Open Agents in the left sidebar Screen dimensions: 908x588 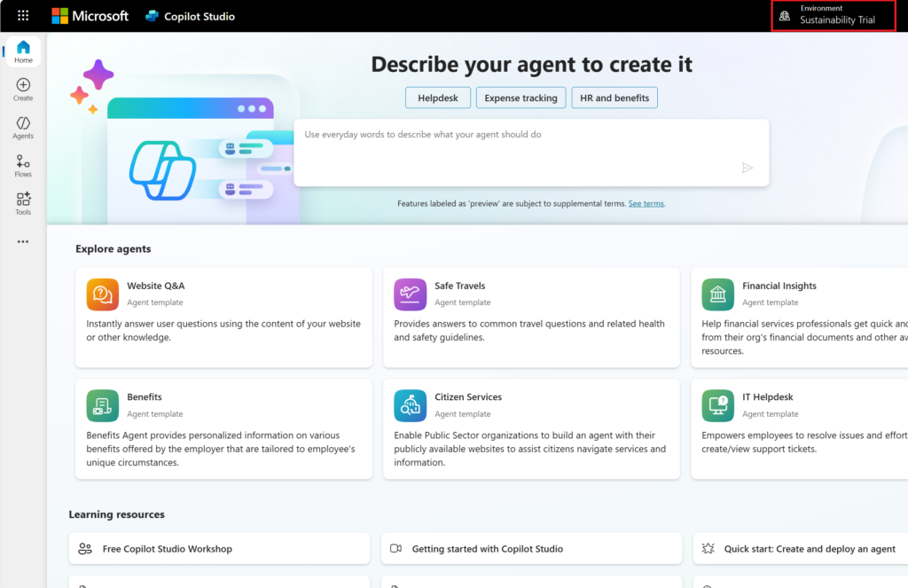pos(23,128)
